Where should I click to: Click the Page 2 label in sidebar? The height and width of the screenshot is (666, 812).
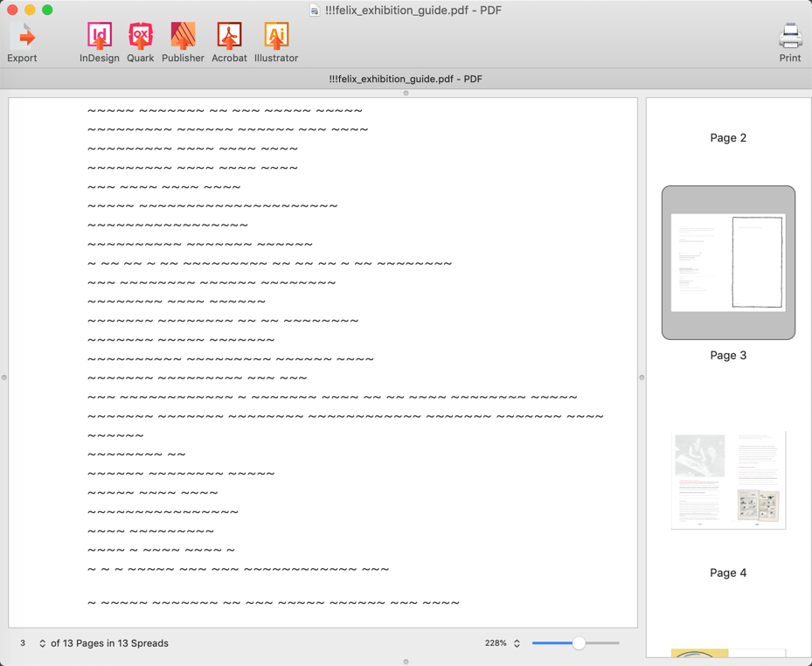pyautogui.click(x=728, y=137)
